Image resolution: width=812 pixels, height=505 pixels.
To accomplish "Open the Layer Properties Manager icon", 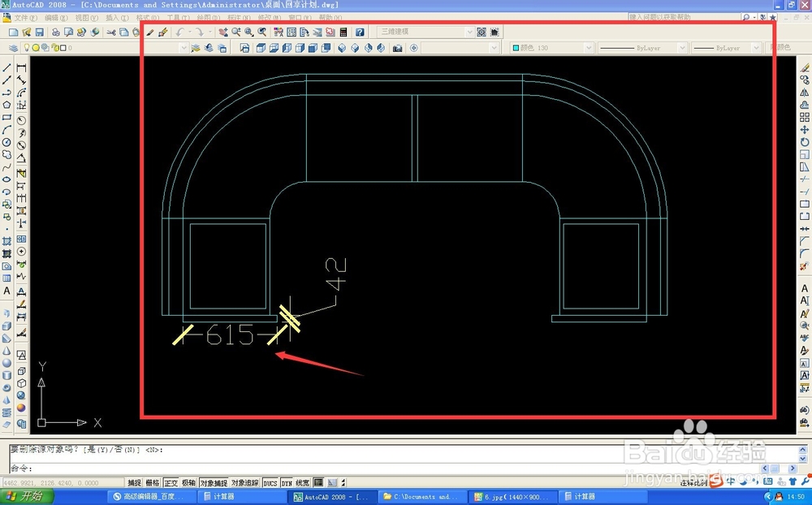I will (14, 48).
